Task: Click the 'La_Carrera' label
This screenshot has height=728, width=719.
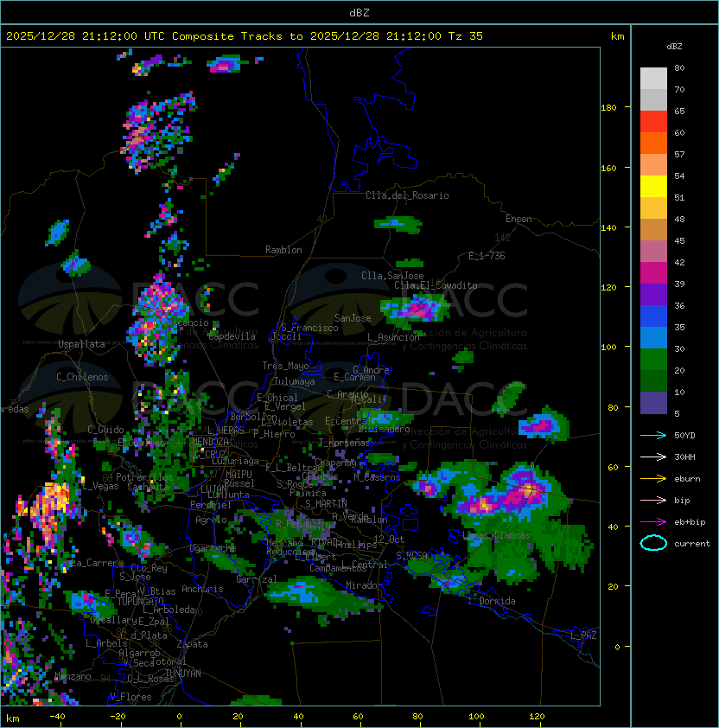Action: [x=97, y=563]
